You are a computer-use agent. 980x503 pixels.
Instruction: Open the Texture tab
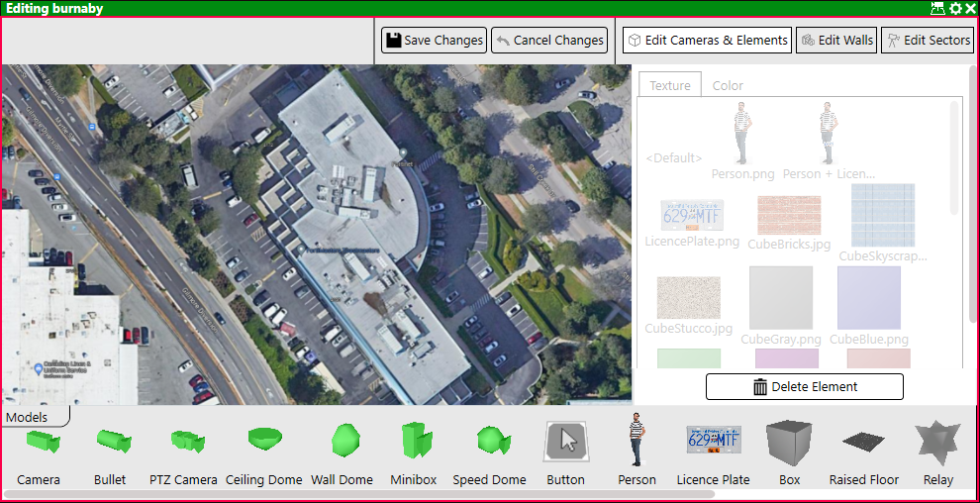point(670,85)
